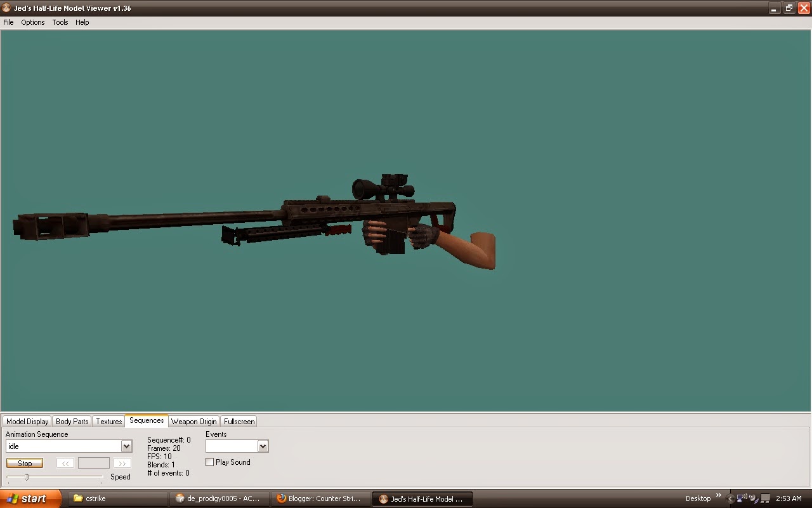Switch to the Body Parts tab
The image size is (812, 508).
click(72, 421)
